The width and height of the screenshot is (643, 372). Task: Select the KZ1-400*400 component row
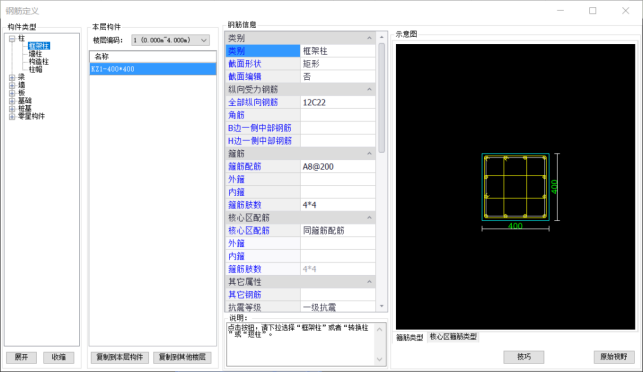[153, 69]
